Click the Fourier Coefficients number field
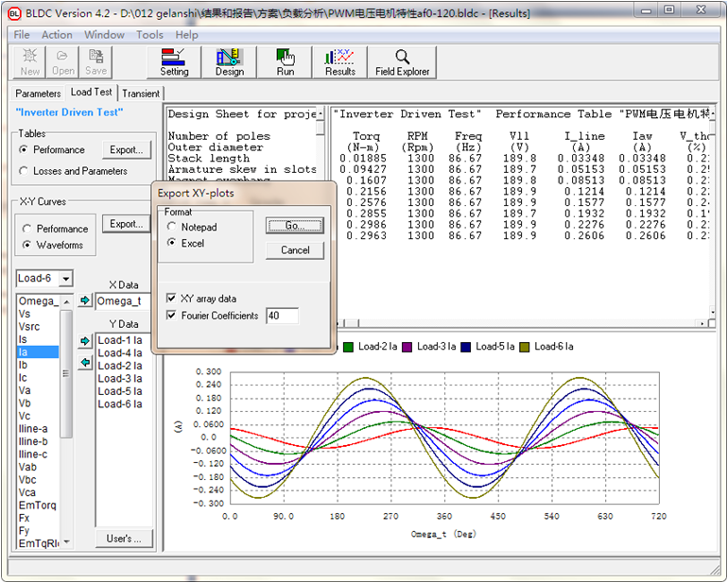728x583 pixels. (x=282, y=316)
